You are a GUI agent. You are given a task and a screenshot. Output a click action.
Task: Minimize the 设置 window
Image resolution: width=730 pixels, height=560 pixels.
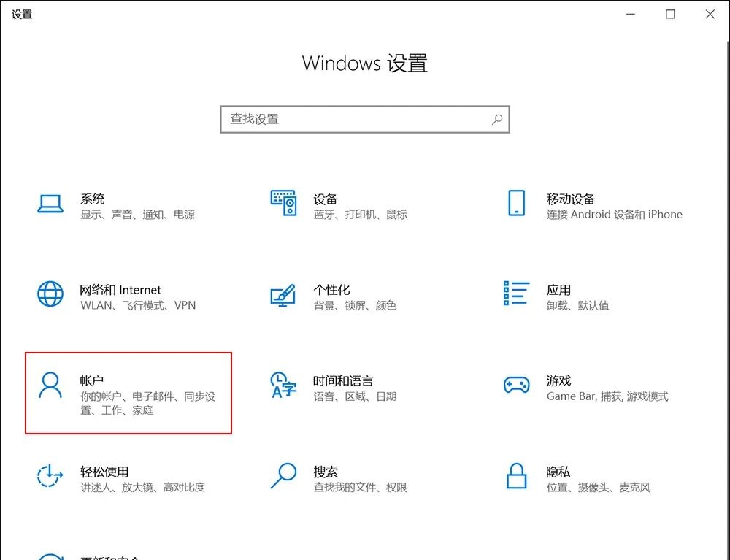(x=631, y=15)
